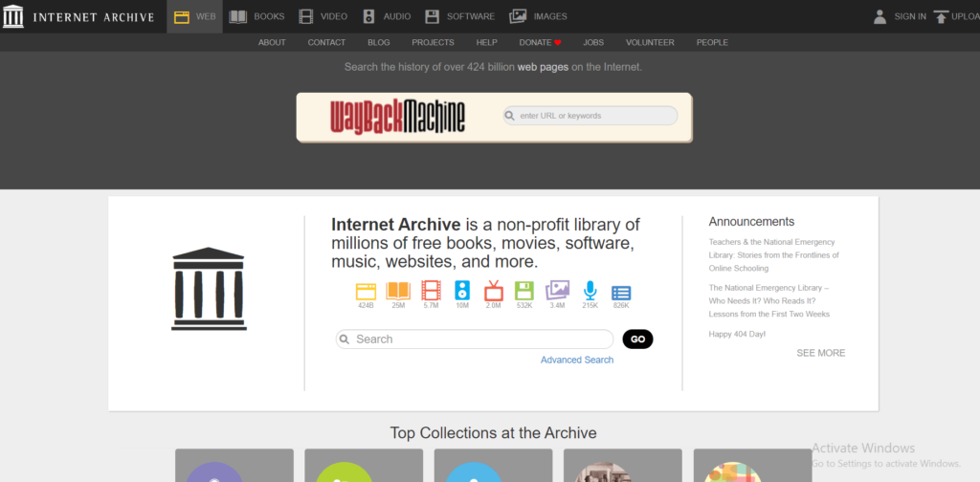
Task: Open the Images icon in header
Action: pos(518,17)
